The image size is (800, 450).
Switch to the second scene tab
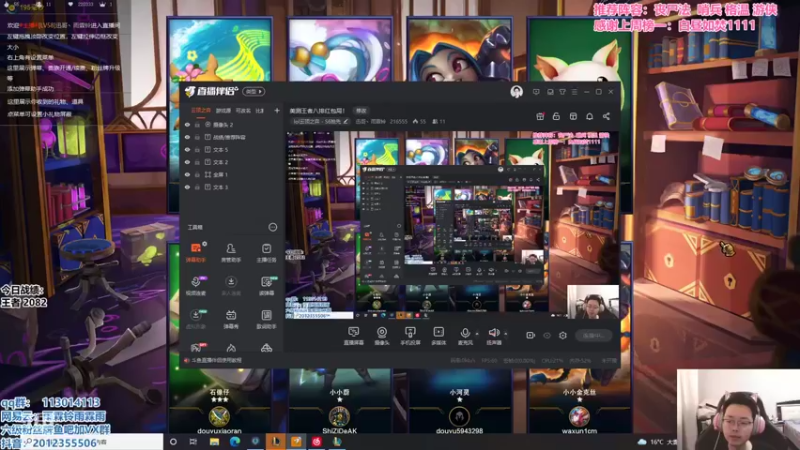click(x=223, y=110)
